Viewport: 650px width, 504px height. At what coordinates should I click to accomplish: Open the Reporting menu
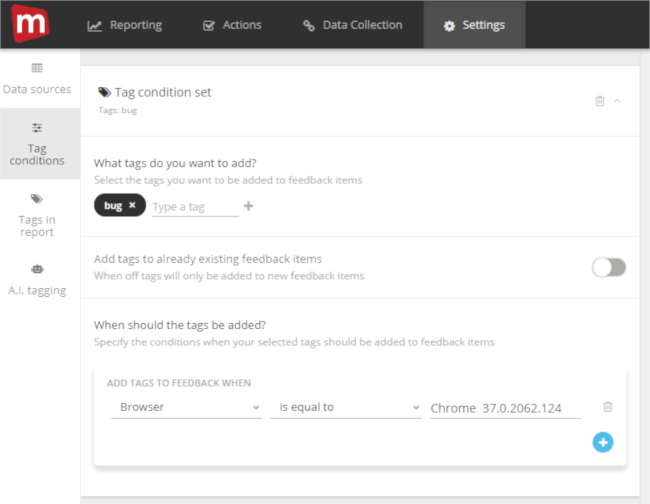coord(125,25)
